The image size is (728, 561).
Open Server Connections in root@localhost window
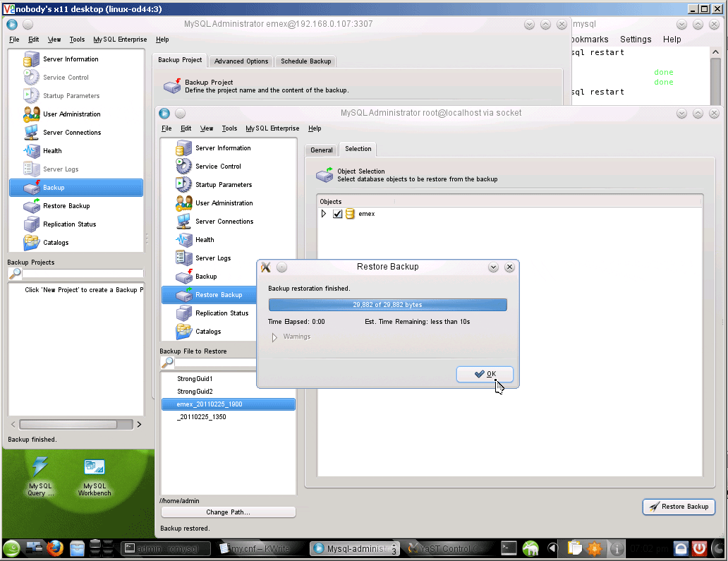(x=229, y=221)
